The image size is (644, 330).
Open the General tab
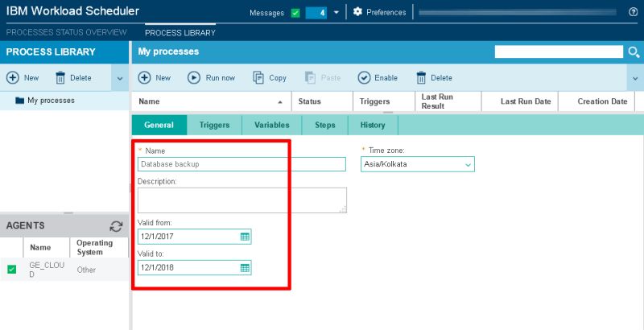click(x=159, y=126)
